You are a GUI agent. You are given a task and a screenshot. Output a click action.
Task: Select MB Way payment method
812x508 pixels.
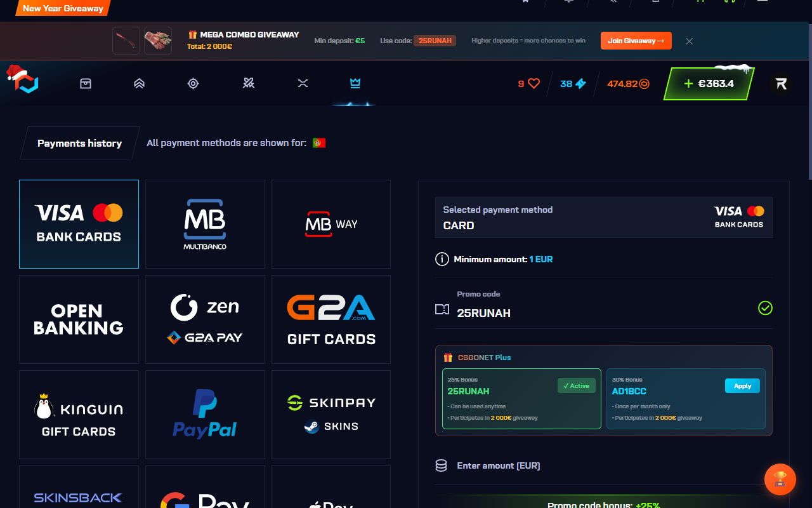[331, 224]
